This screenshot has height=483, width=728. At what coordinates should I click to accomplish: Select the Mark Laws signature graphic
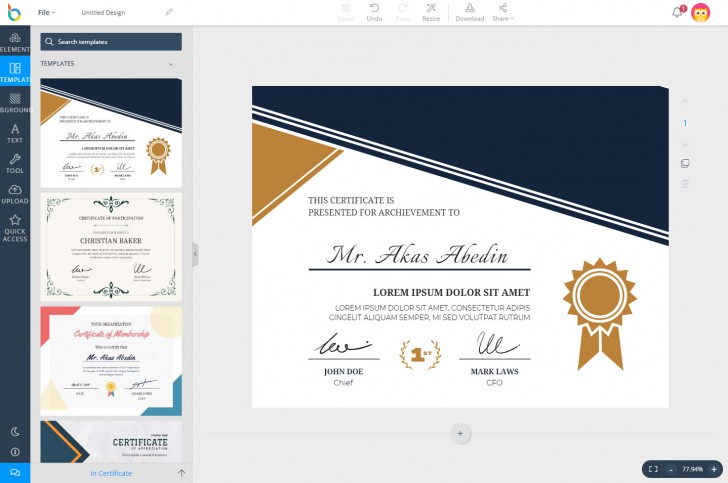[497, 343]
